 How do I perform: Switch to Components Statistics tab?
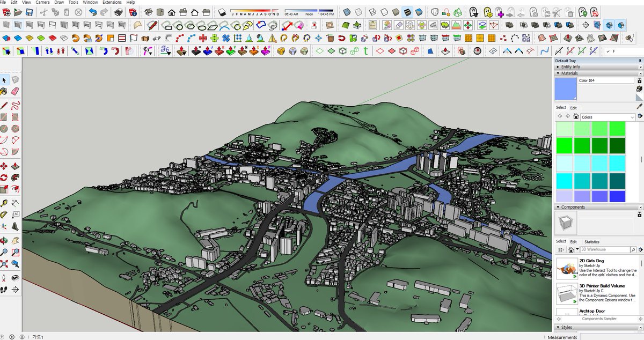(x=592, y=242)
